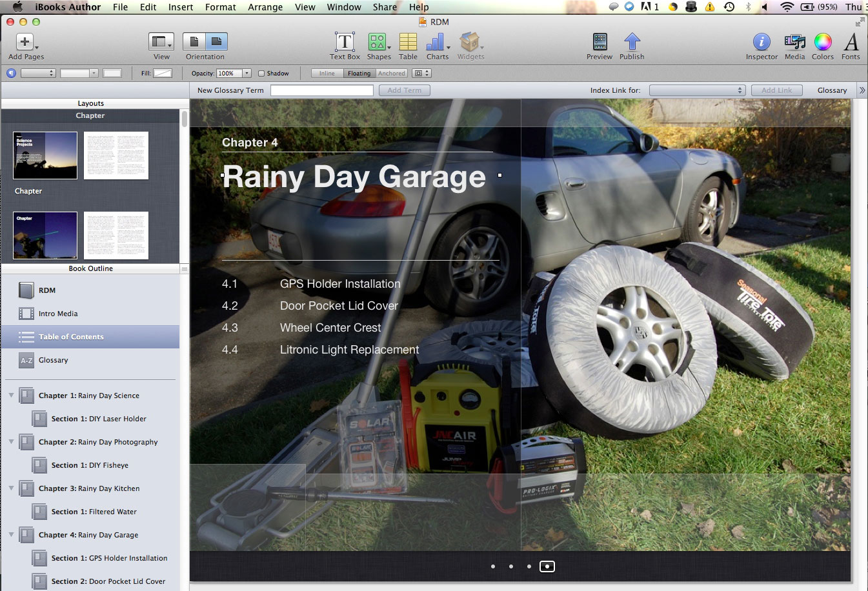Viewport: 868px width, 591px height.
Task: Select Section 1: DIY Fisheye
Action: [90, 465]
